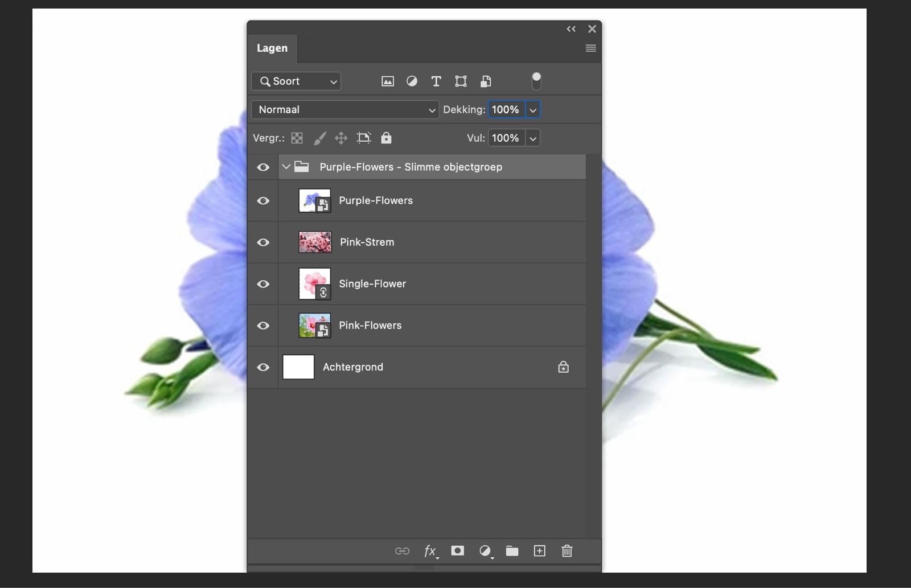The height and width of the screenshot is (588, 911).
Task: Click the folder icon of Purple-Flowers group
Action: (x=302, y=167)
